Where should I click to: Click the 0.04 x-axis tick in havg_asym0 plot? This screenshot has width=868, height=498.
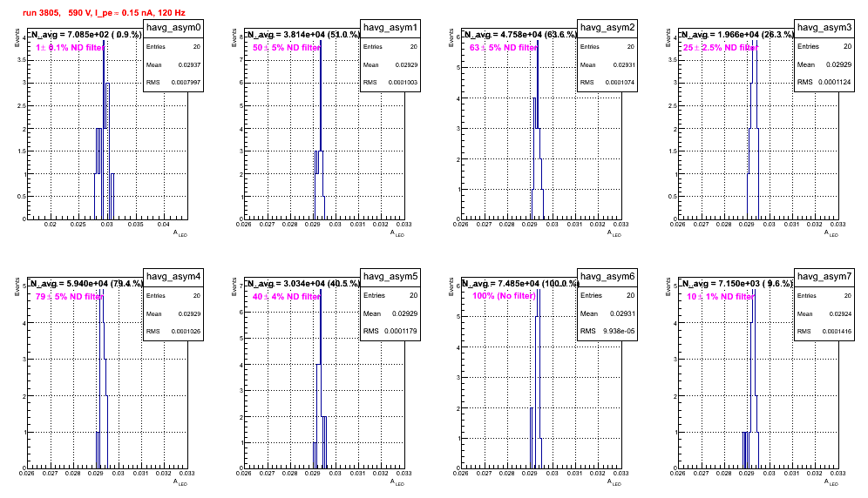pos(164,224)
